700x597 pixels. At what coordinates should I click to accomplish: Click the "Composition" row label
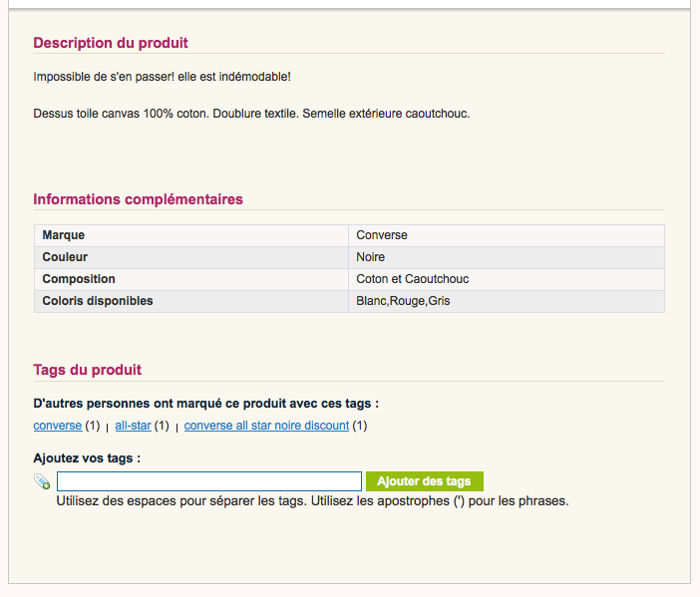[79, 279]
